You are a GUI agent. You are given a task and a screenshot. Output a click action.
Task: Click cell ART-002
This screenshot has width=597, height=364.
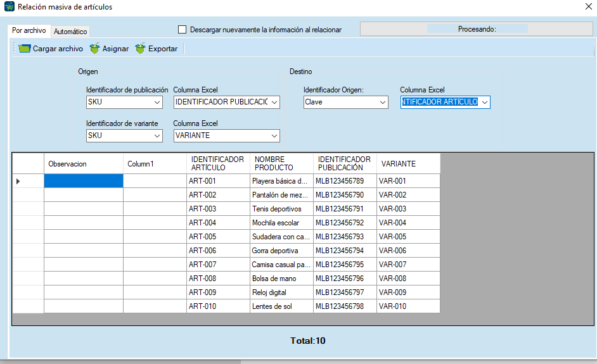pyautogui.click(x=218, y=195)
